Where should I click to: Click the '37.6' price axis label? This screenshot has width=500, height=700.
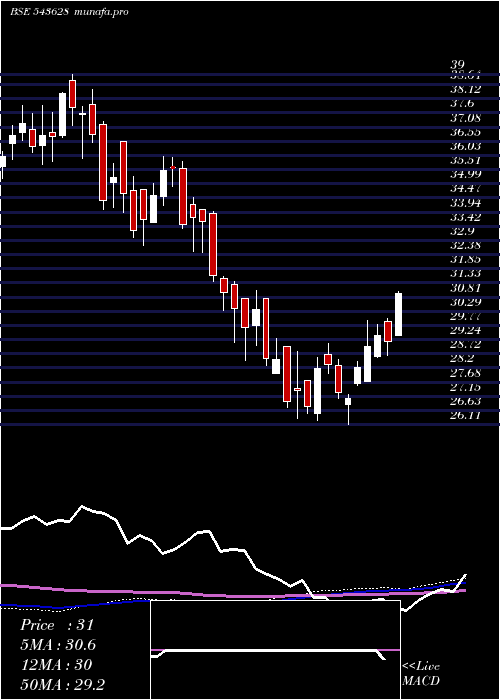click(462, 104)
